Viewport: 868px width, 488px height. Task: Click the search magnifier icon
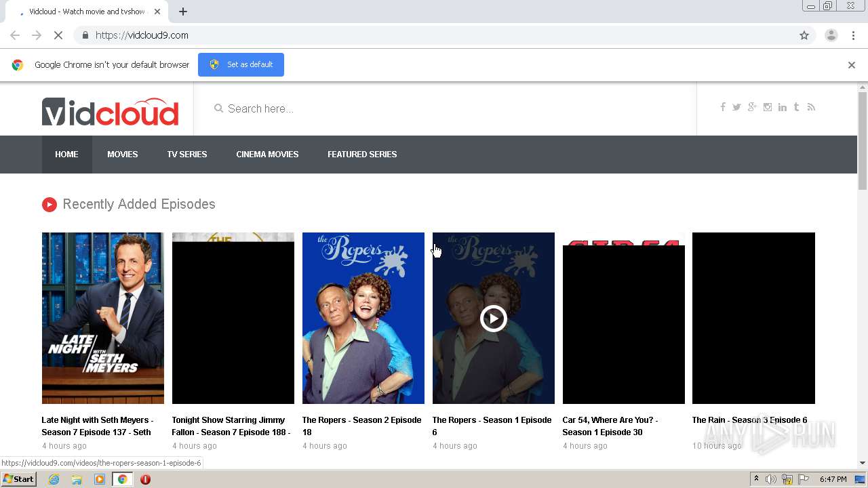218,108
